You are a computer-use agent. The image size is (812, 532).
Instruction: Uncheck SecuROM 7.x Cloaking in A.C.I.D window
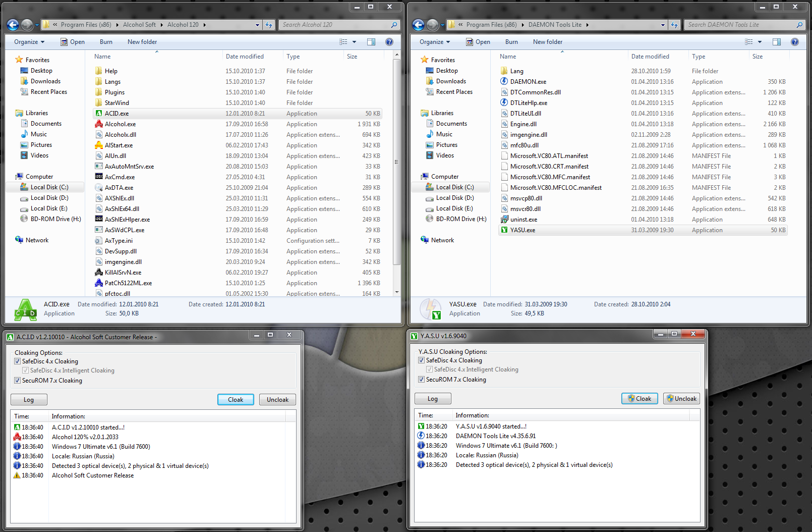18,381
